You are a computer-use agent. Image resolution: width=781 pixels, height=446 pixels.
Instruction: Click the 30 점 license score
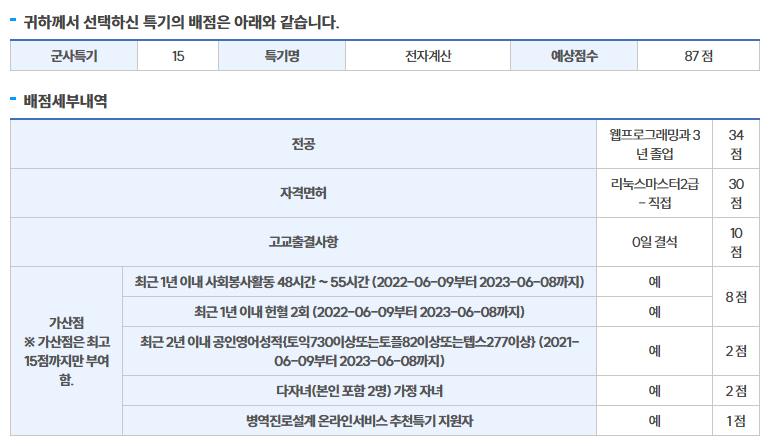(736, 193)
